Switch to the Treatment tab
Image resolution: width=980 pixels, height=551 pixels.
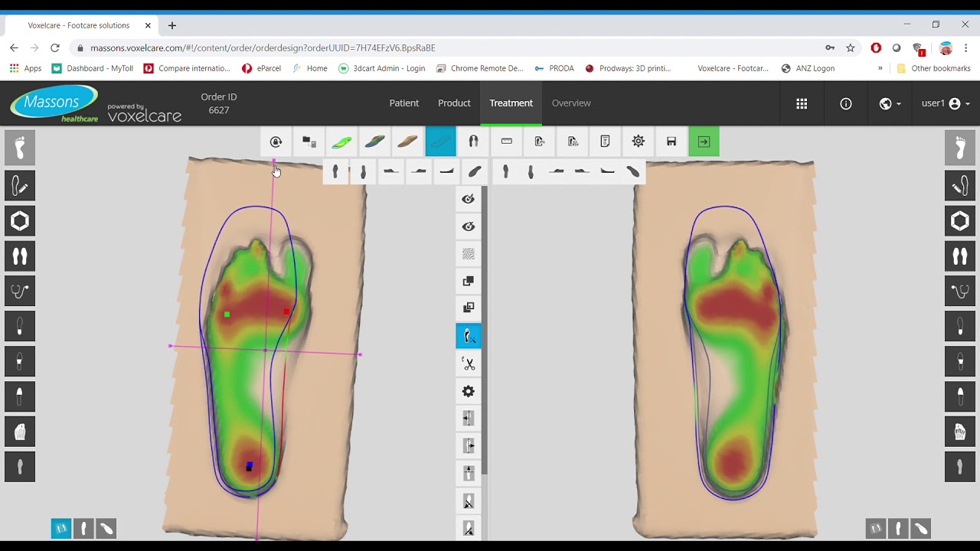coord(511,103)
